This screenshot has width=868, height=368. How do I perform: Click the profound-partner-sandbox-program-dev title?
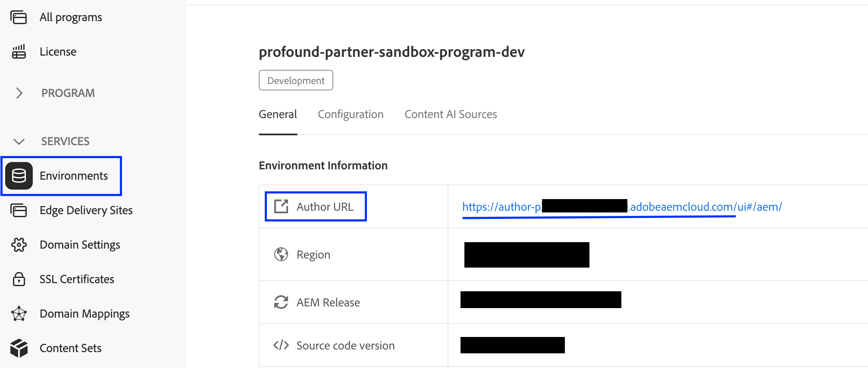[392, 52]
